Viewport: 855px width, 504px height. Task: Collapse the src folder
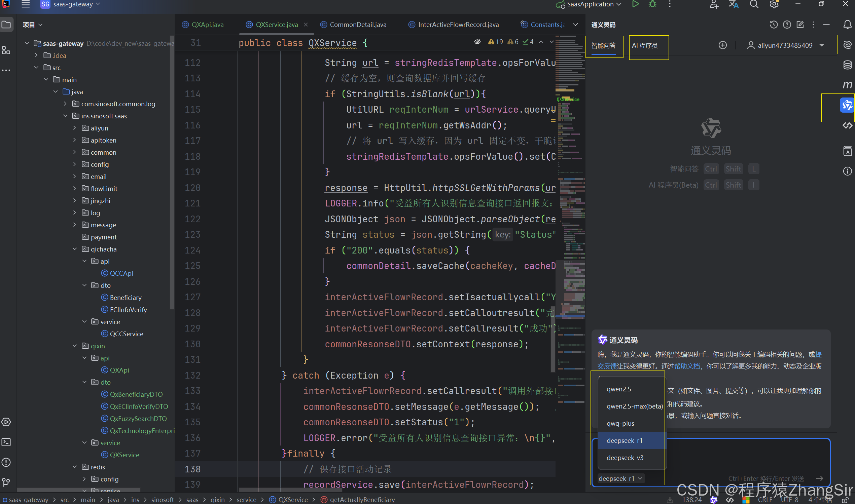coord(36,67)
